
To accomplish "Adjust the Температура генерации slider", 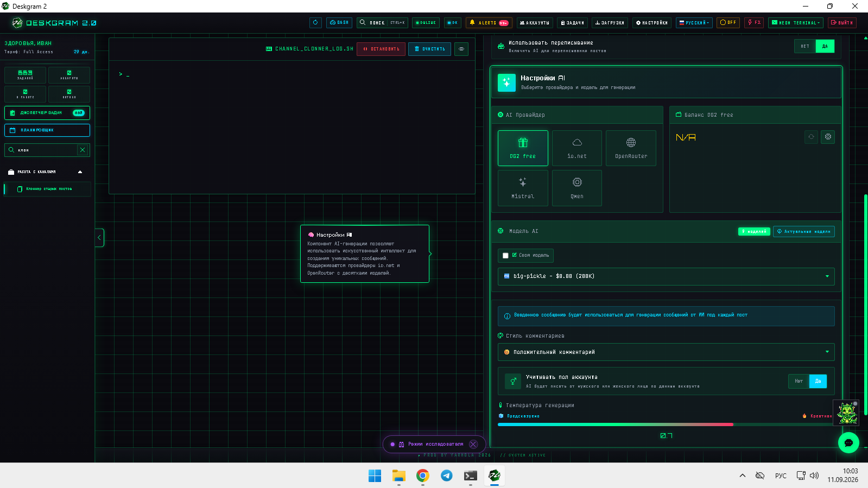I will [666, 424].
